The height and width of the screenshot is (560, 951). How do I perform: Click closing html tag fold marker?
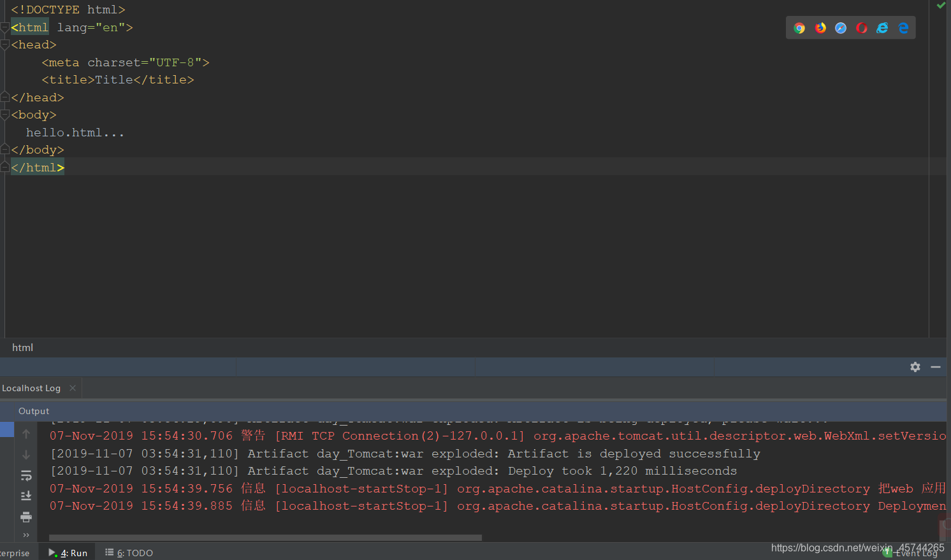[4, 168]
